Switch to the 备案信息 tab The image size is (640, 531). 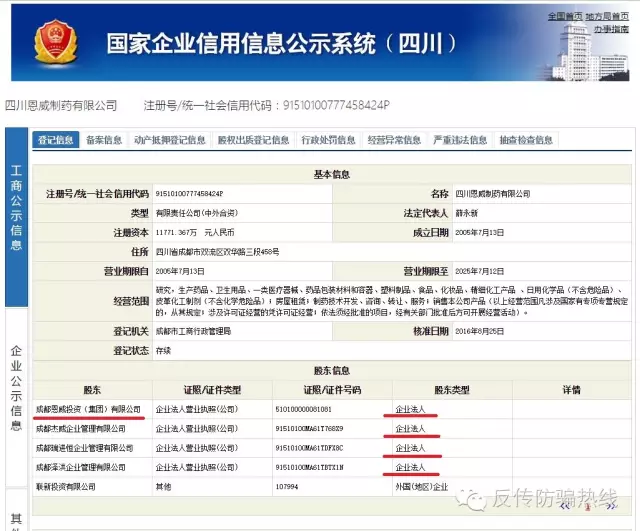[x=104, y=140]
